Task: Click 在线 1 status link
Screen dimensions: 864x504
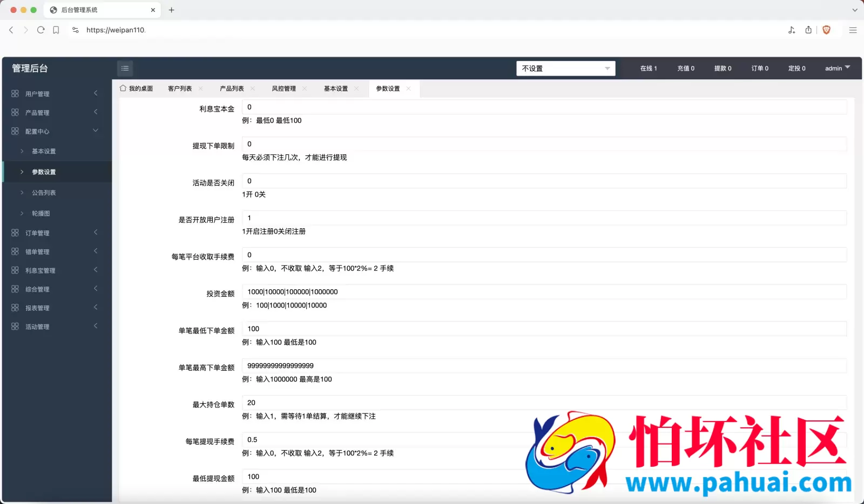Action: click(649, 69)
